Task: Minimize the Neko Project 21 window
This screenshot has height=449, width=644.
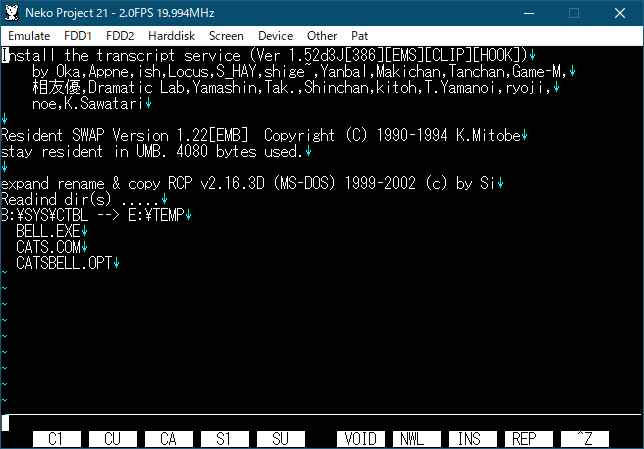Action: 529,13
